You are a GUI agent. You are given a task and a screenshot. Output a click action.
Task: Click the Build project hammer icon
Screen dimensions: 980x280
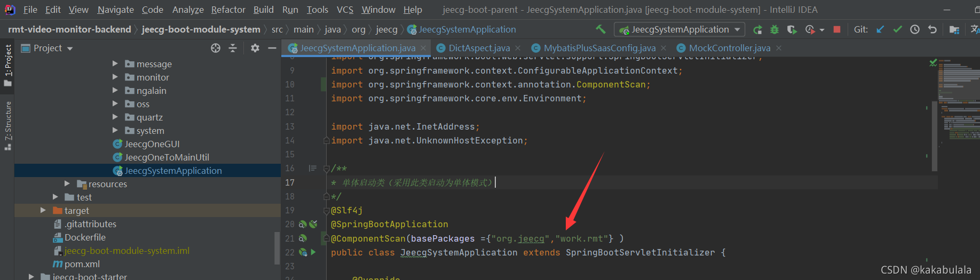600,29
